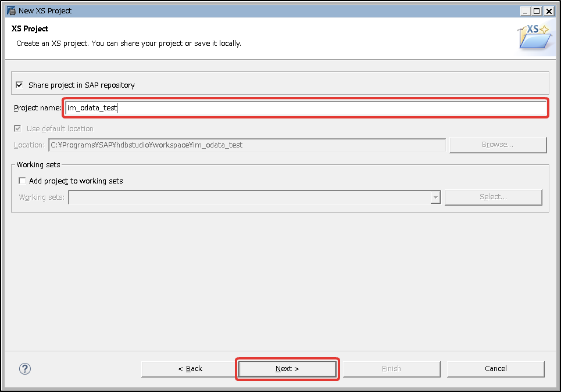561x392 pixels.
Task: Enable Add project to working sets
Action: point(22,181)
